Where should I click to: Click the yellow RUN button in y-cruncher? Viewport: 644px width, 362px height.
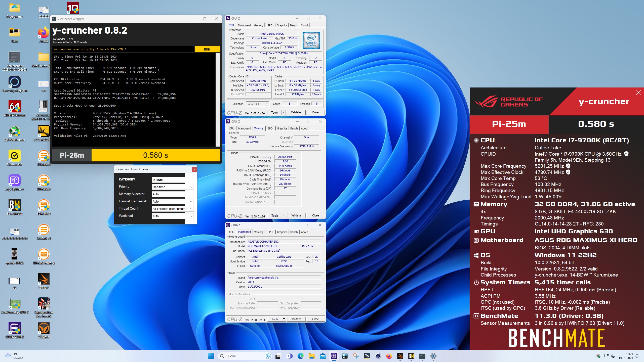(207, 49)
